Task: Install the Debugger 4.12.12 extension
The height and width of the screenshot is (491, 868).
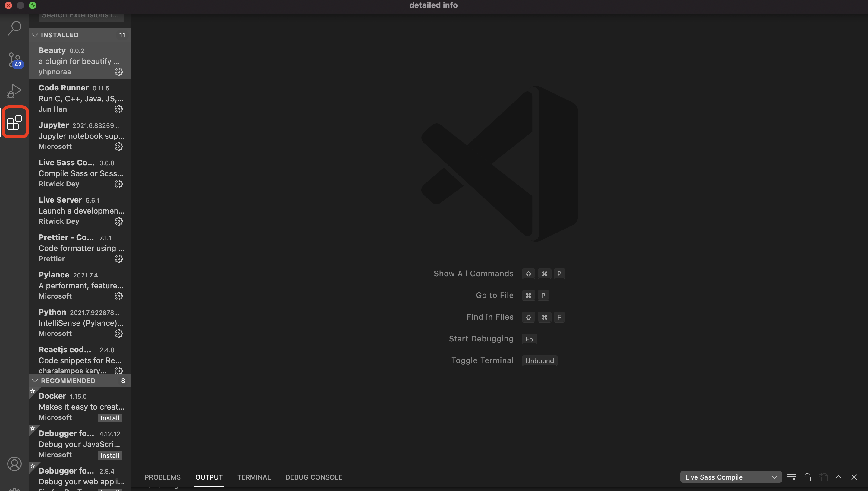Action: point(110,456)
